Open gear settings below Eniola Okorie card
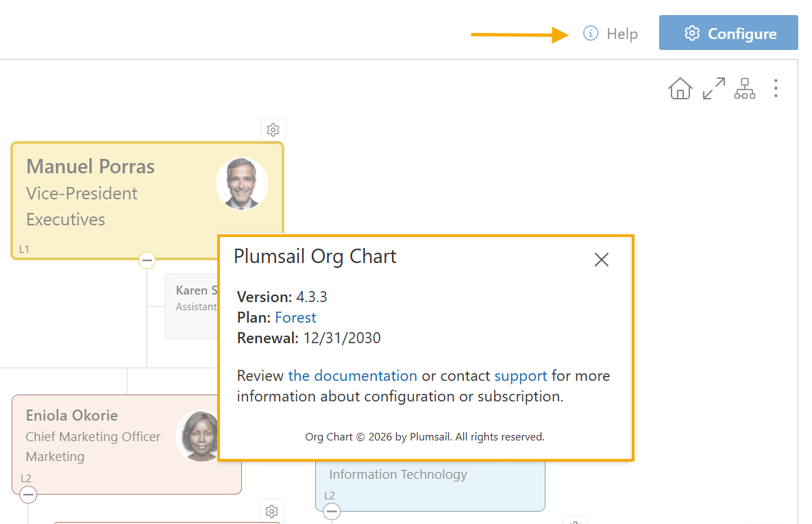The height and width of the screenshot is (524, 812). tap(271, 511)
